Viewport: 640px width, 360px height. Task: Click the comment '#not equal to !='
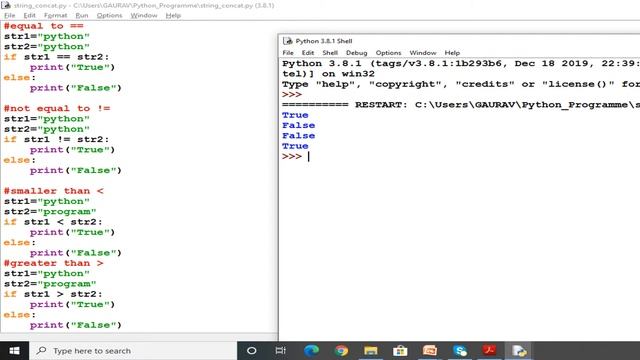(57, 109)
